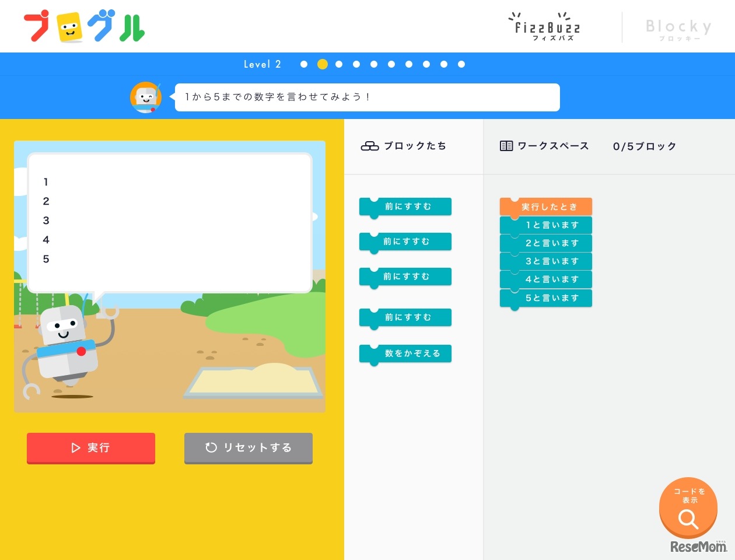Click the ブロックたち blocks icon
Viewport: 735px width, 560px height.
point(370,146)
